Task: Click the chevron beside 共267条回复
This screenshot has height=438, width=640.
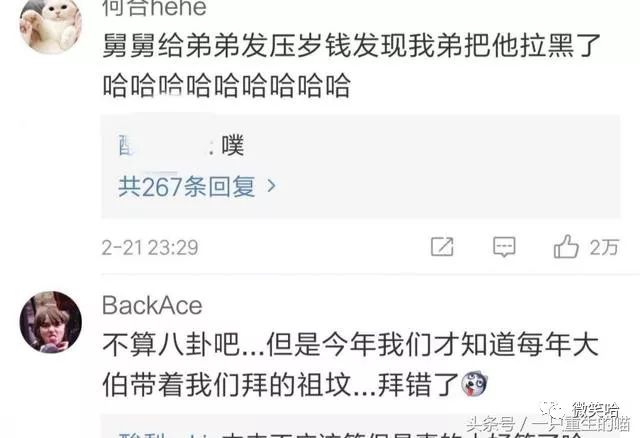Action: click(x=271, y=187)
